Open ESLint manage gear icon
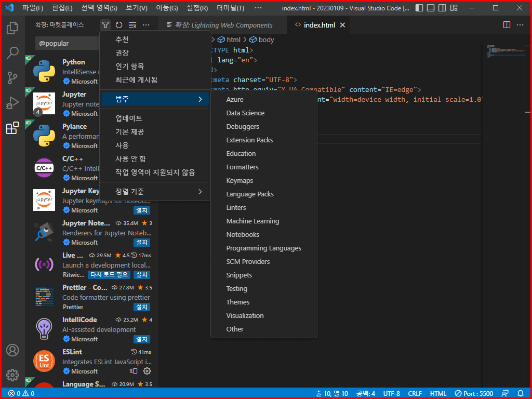The width and height of the screenshot is (532, 399). [147, 371]
